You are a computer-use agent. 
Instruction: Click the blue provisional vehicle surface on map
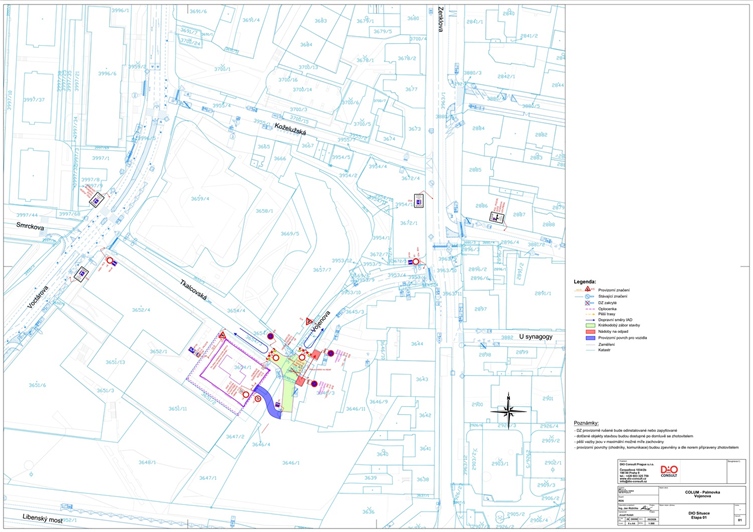pos(268,402)
